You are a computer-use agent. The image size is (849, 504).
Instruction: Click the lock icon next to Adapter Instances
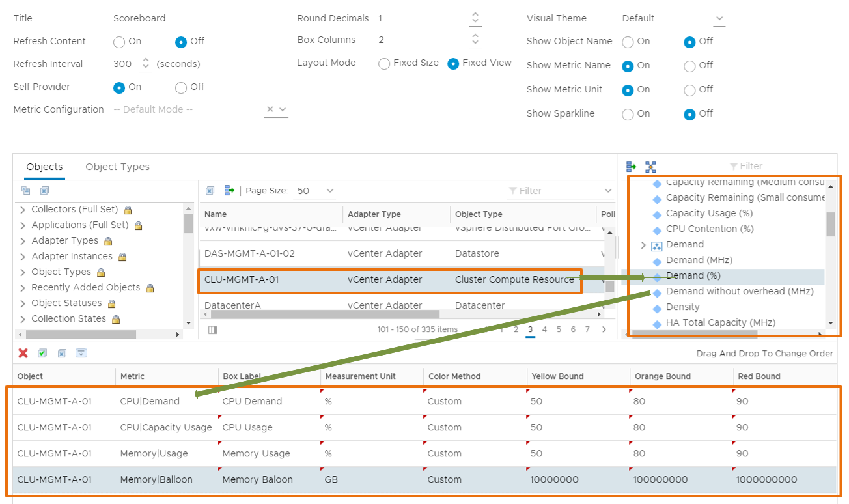(x=122, y=257)
